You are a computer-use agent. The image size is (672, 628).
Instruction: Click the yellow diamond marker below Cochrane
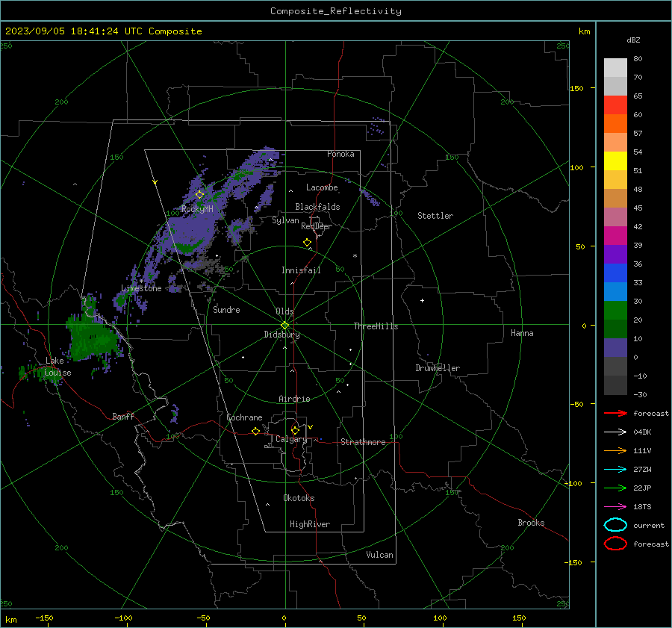[x=256, y=431]
